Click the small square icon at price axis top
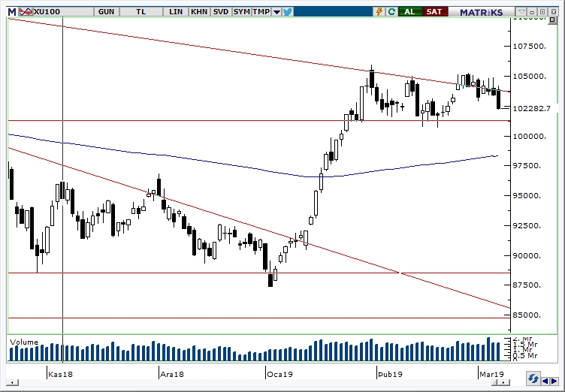 tap(552, 20)
